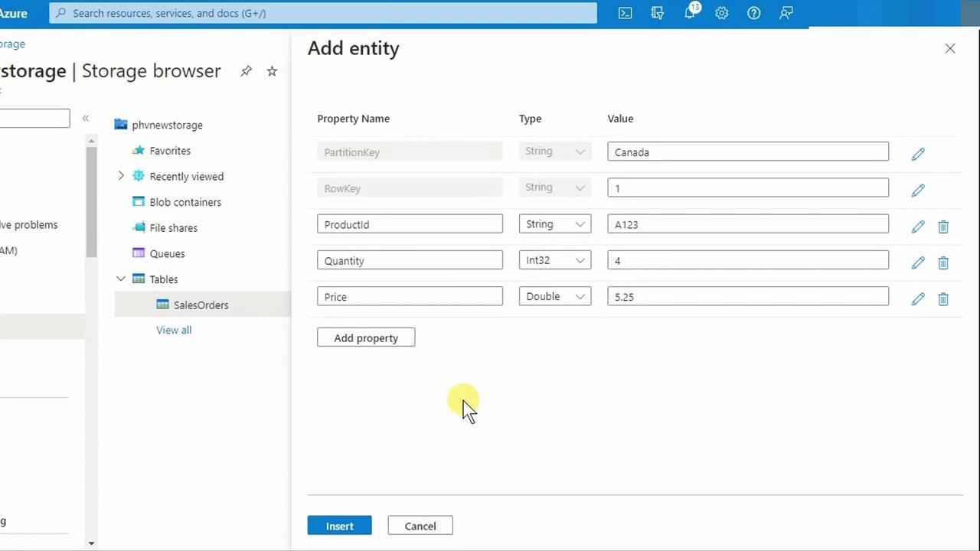The height and width of the screenshot is (551, 980).
Task: Click the edit pencil for PartitionKey row
Action: coord(918,154)
